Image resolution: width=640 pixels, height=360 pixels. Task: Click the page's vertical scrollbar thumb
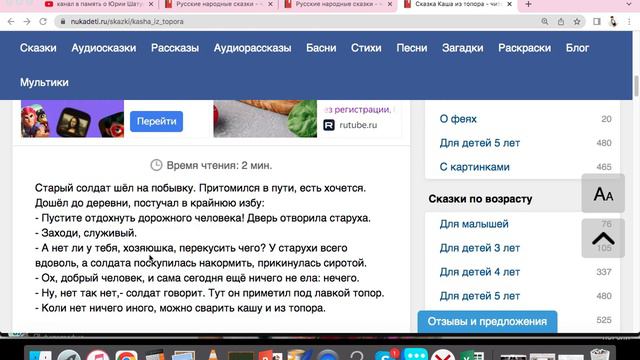[636, 86]
